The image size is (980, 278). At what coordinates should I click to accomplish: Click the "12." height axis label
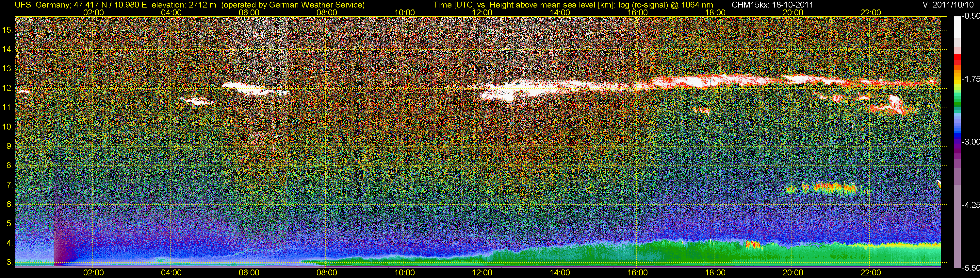[8, 88]
